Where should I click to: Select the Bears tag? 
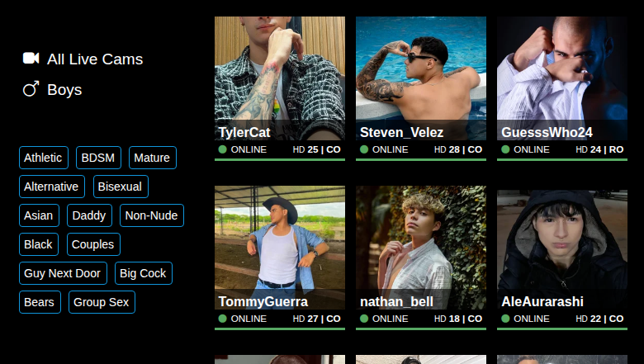[x=40, y=302]
